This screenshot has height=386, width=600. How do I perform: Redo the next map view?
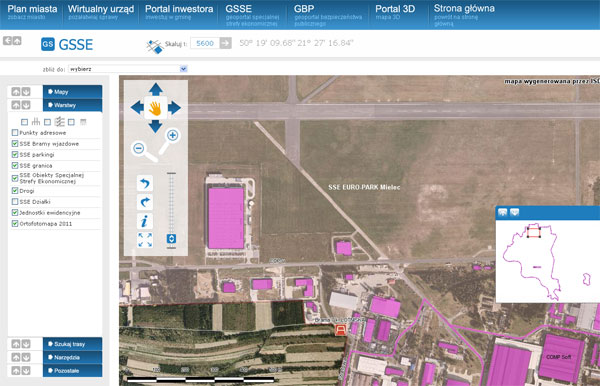point(145,202)
